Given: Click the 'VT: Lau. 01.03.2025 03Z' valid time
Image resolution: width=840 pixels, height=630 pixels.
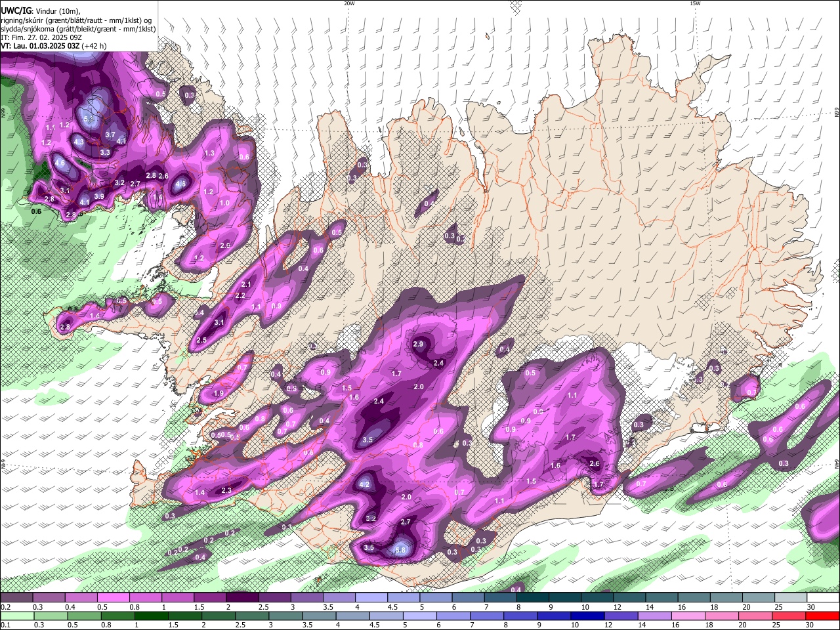Looking at the screenshot, I should [x=40, y=46].
